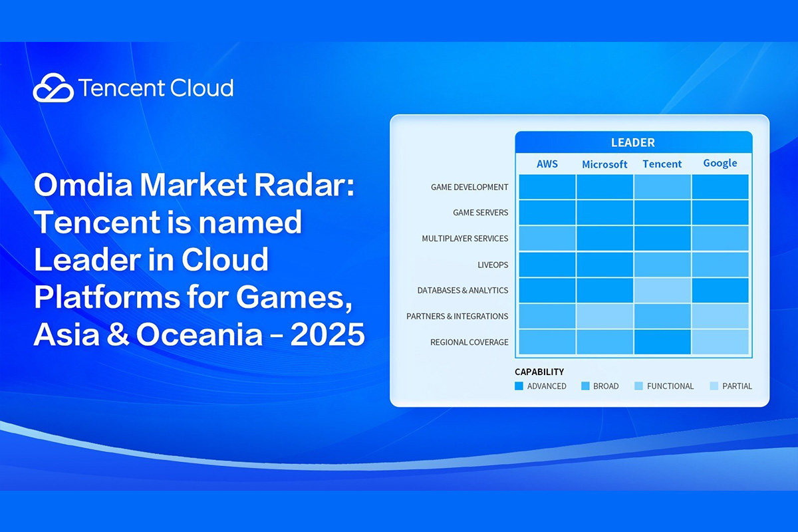This screenshot has width=798, height=532.
Task: Click Microsoft cell in Multiplayer Services row
Action: pyautogui.click(x=605, y=239)
